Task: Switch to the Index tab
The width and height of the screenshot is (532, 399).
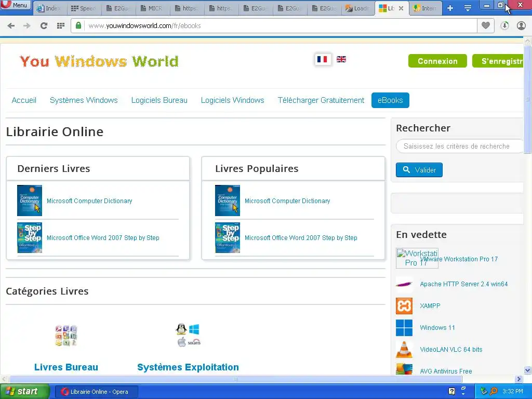Action: click(49, 8)
